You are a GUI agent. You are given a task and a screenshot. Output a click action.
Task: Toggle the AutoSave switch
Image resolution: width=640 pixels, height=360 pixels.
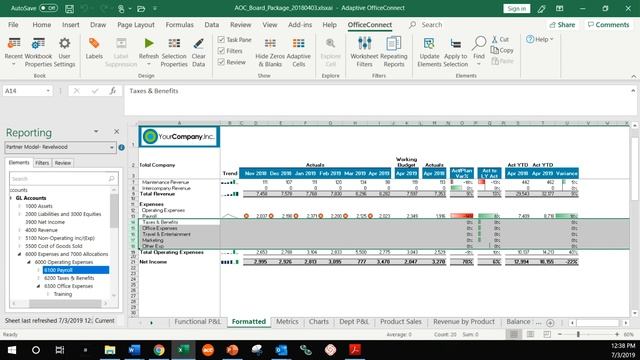[48, 8]
